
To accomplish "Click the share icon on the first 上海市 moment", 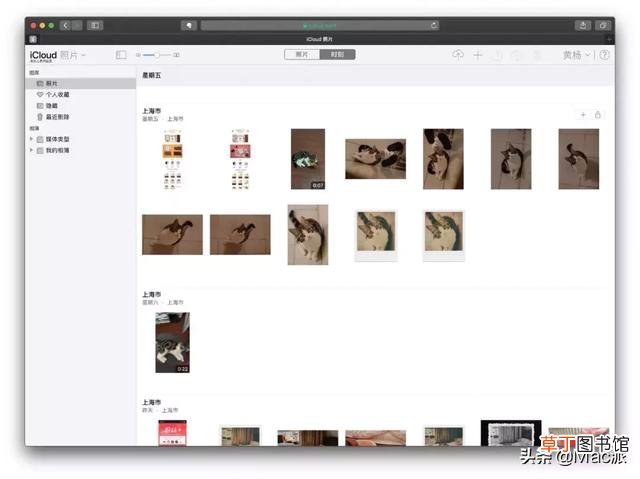I will (x=598, y=115).
